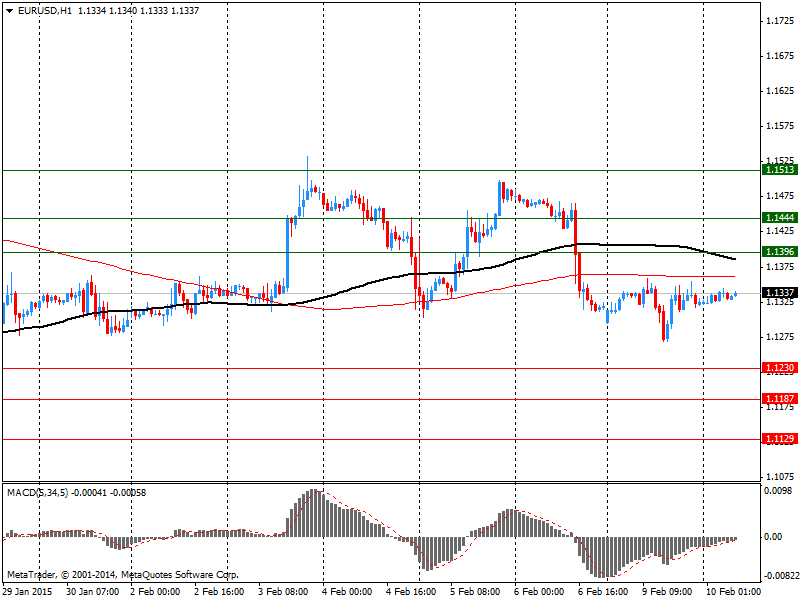This screenshot has height=600, width=800.
Task: Click the MetaTrader MetaQuotes copyright text
Action: pos(122,575)
